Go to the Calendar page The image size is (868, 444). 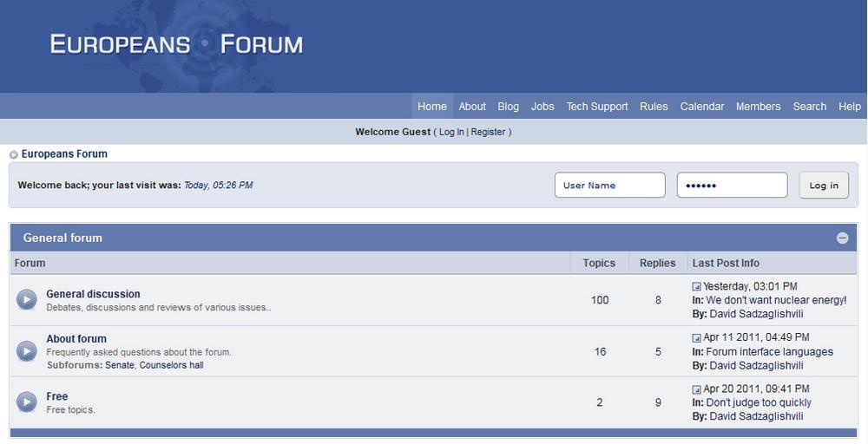701,107
